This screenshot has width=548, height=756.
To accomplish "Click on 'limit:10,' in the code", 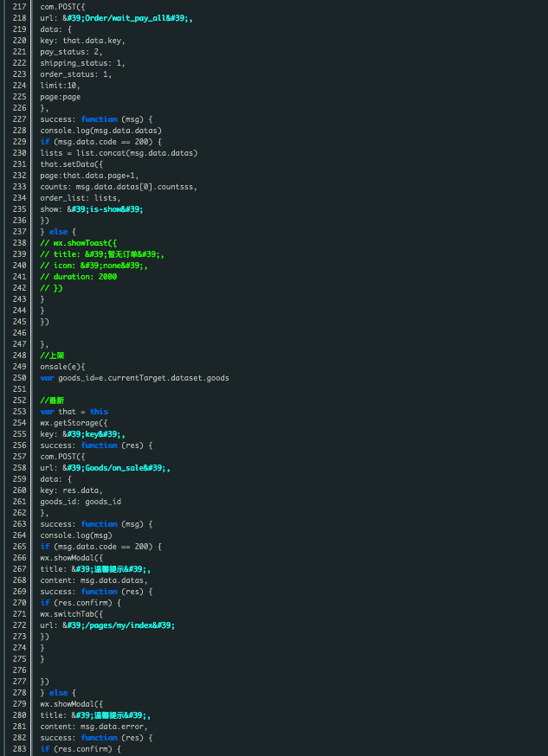I will tap(61, 86).
